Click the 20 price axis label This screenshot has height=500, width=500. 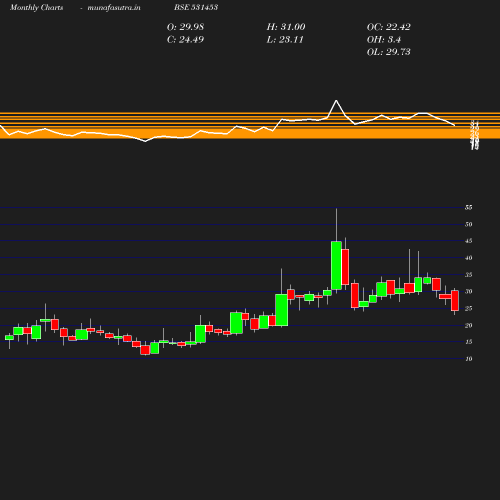(469, 325)
